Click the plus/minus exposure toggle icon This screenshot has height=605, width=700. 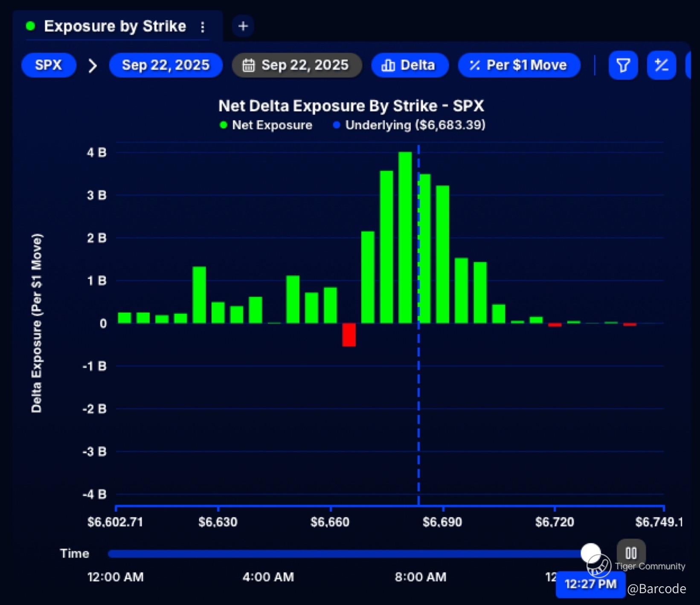[x=662, y=65]
